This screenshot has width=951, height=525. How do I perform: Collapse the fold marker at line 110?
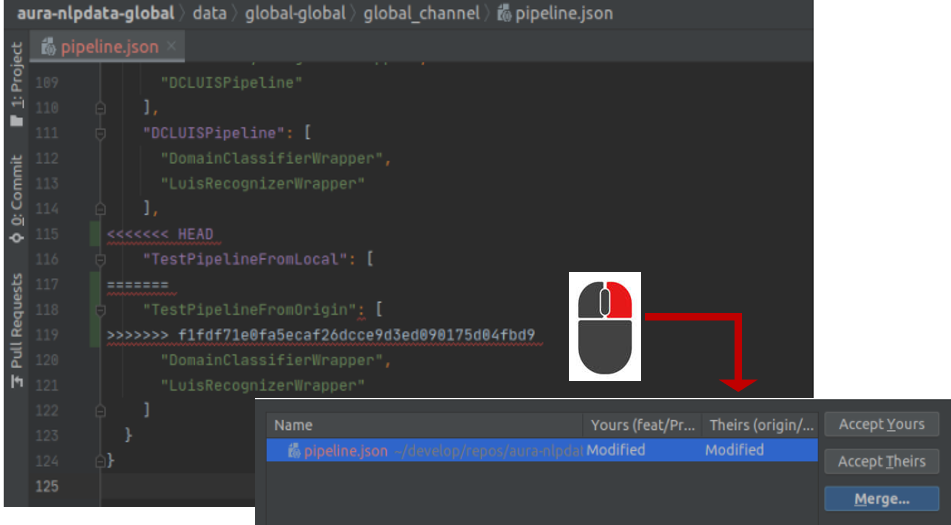click(x=101, y=108)
